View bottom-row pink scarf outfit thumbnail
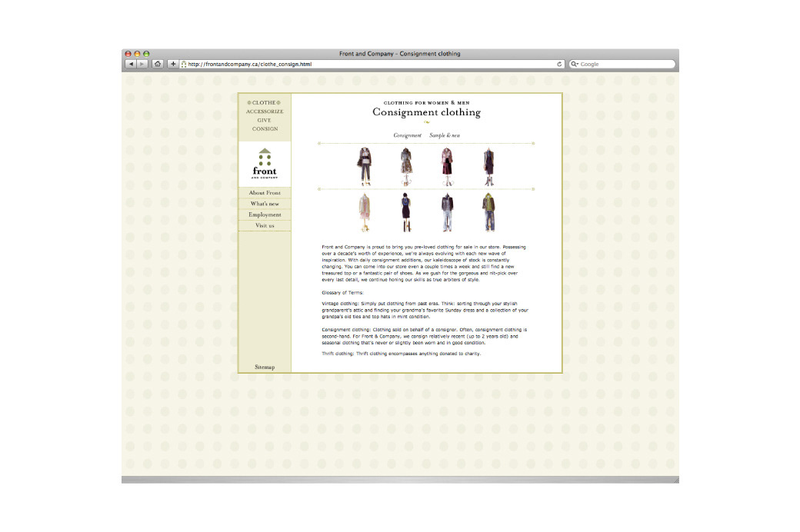The height and width of the screenshot is (532, 800). tap(365, 212)
